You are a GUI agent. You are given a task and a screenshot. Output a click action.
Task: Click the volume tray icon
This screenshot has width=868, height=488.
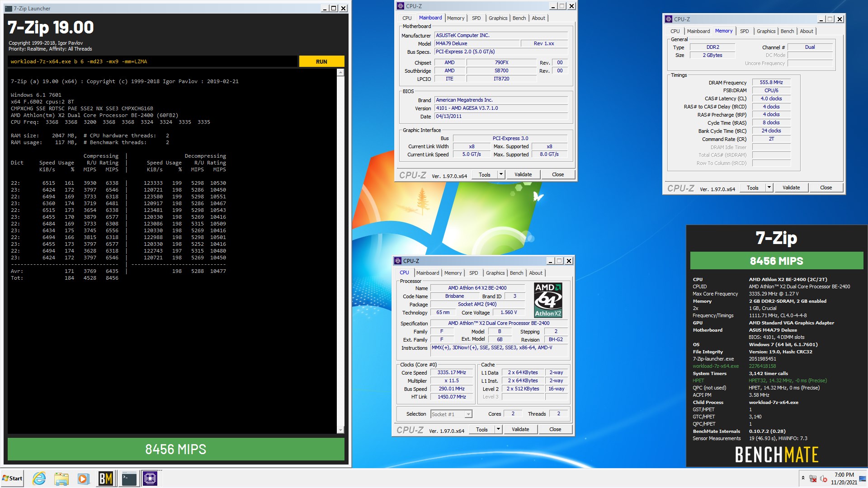tap(823, 479)
